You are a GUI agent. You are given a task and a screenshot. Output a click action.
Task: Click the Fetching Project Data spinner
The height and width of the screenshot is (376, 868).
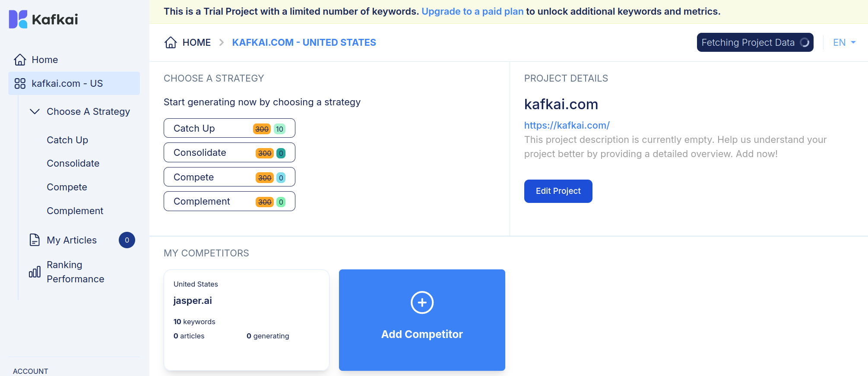click(804, 42)
